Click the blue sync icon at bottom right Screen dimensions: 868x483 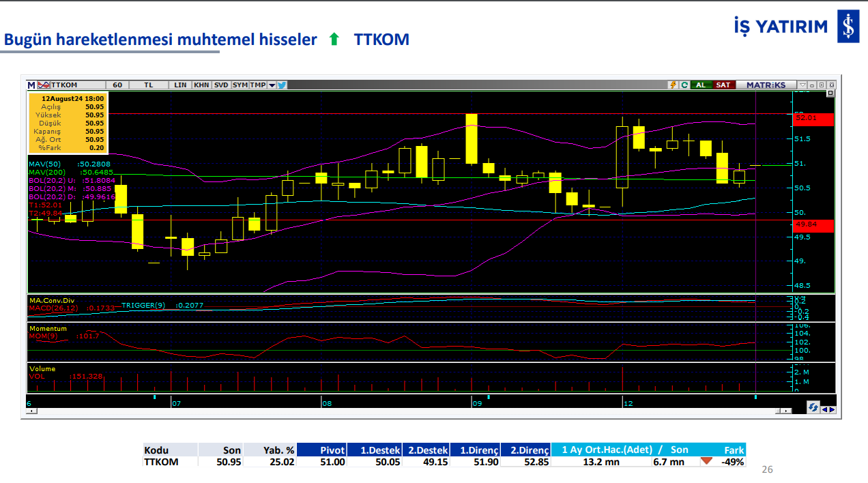[812, 407]
